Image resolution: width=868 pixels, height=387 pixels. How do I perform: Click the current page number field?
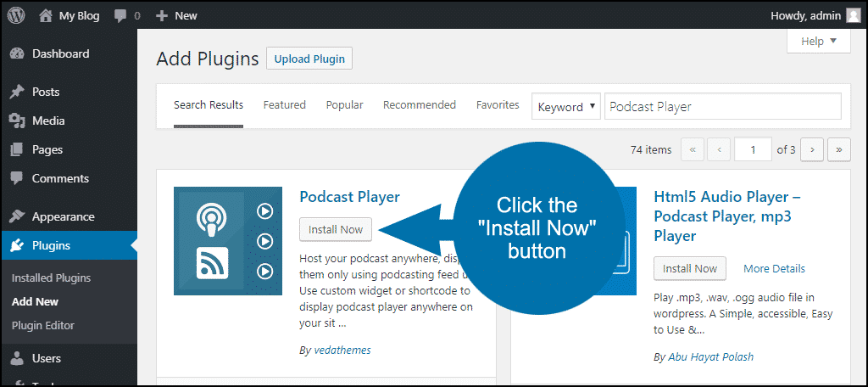(753, 149)
